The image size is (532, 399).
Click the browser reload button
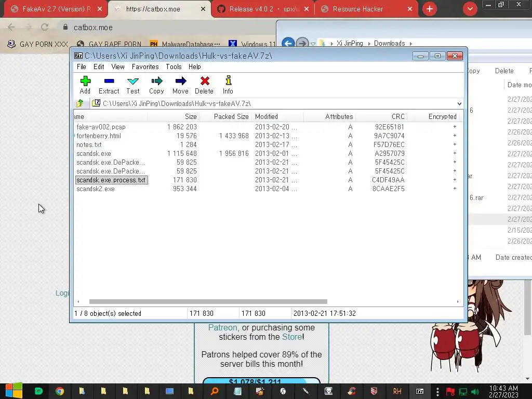45,27
